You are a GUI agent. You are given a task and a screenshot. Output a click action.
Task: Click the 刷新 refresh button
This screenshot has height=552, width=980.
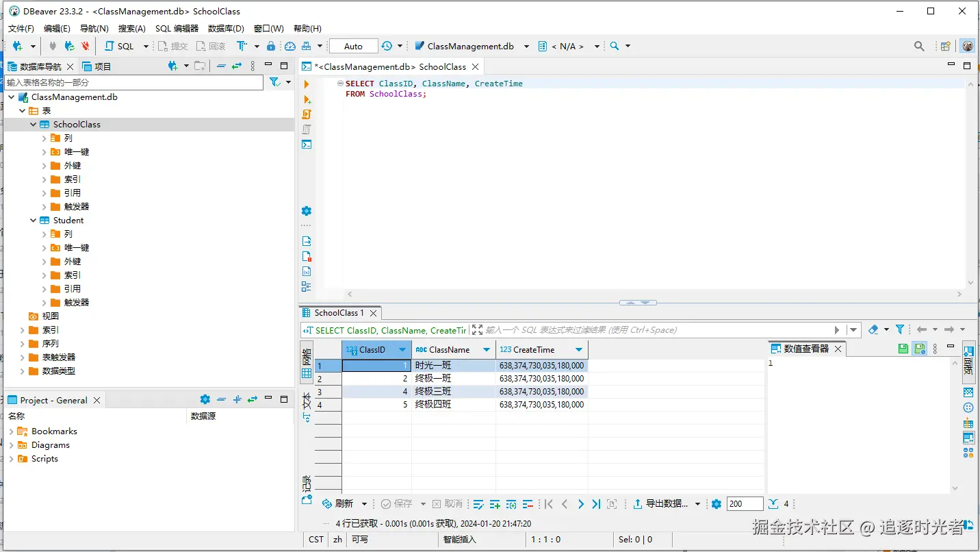[x=338, y=504]
